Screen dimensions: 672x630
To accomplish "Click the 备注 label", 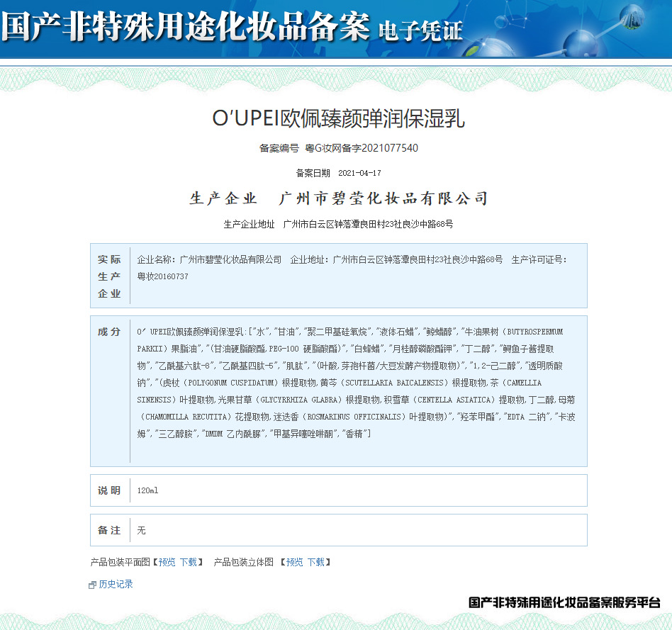I will tap(109, 530).
